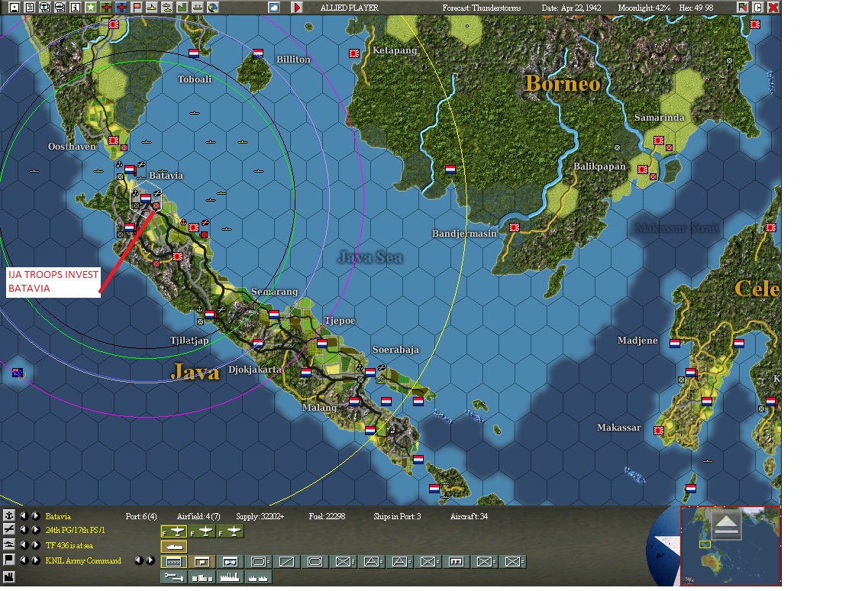Click the ship icon beside TF 436 row
Image resolution: width=868 pixels, height=591 pixels.
pyautogui.click(x=9, y=545)
